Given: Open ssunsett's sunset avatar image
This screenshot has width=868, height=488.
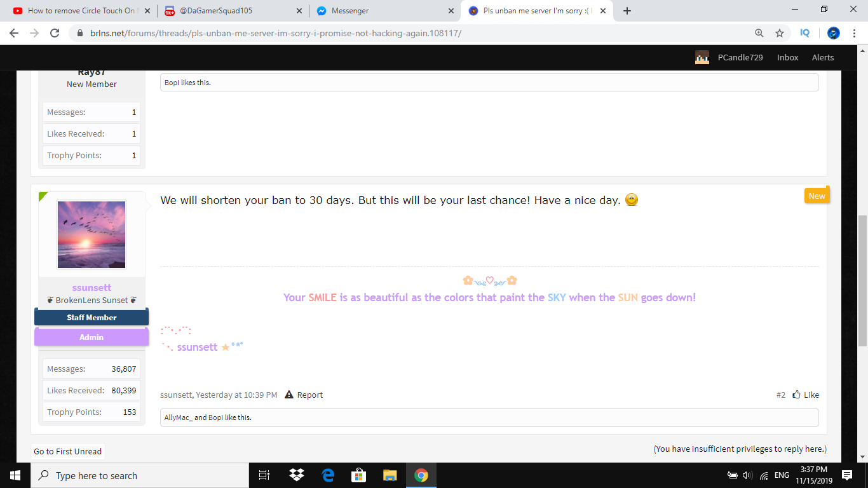Looking at the screenshot, I should [92, 234].
